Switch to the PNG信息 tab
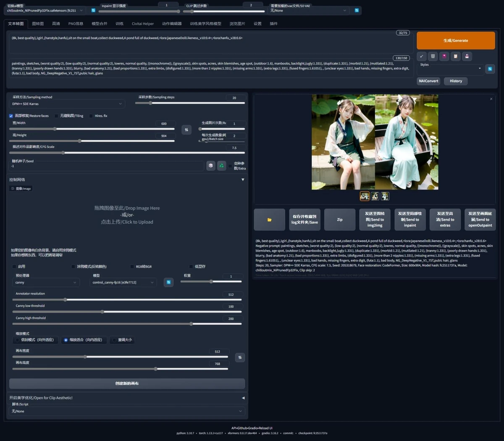The width and height of the screenshot is (504, 441). tap(76, 24)
